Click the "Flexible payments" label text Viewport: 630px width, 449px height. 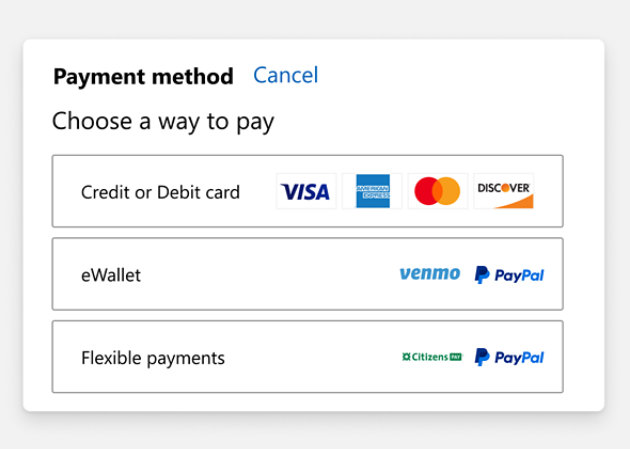[153, 358]
